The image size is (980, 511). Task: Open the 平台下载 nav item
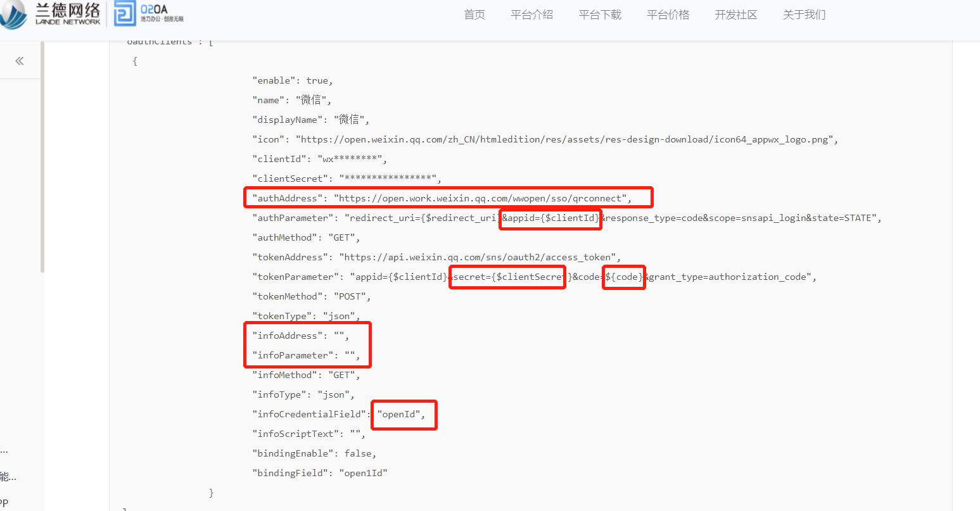point(600,15)
